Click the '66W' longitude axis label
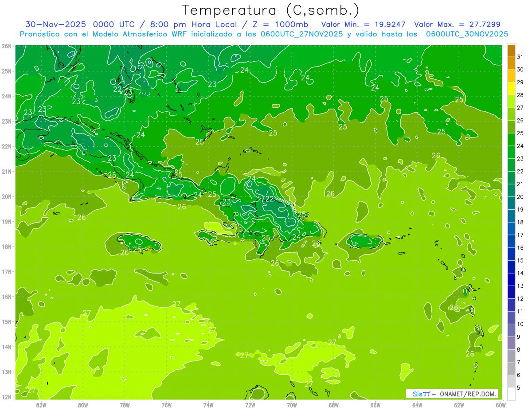Image resolution: width=532 pixels, height=411 pixels. coord(376,405)
